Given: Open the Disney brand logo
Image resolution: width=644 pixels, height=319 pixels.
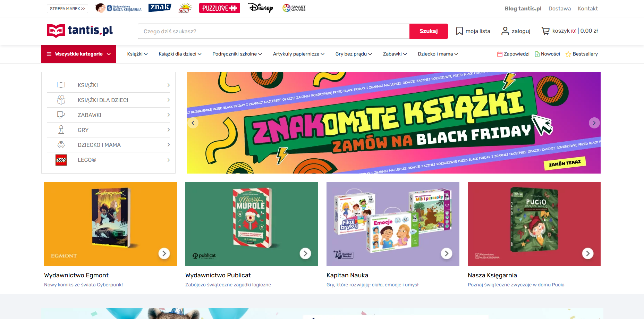Looking at the screenshot, I should pos(261,8).
